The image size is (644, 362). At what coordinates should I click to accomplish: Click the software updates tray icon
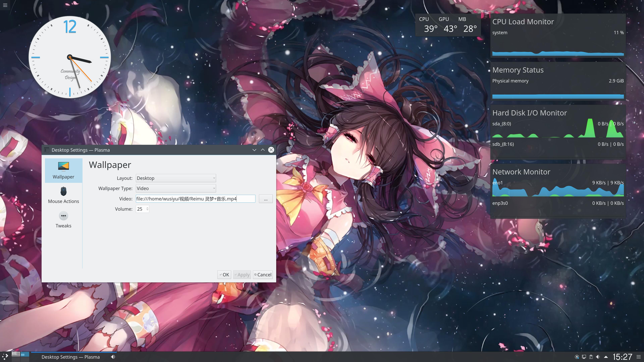tap(577, 357)
